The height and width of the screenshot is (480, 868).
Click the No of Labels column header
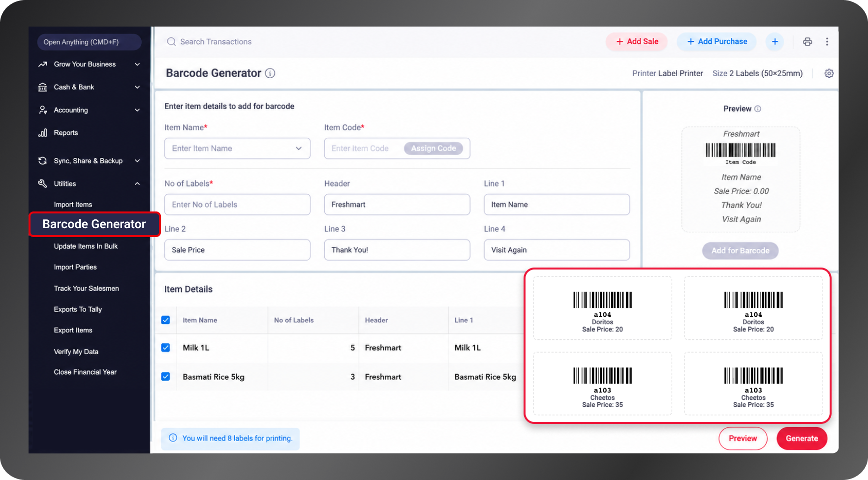click(x=294, y=320)
